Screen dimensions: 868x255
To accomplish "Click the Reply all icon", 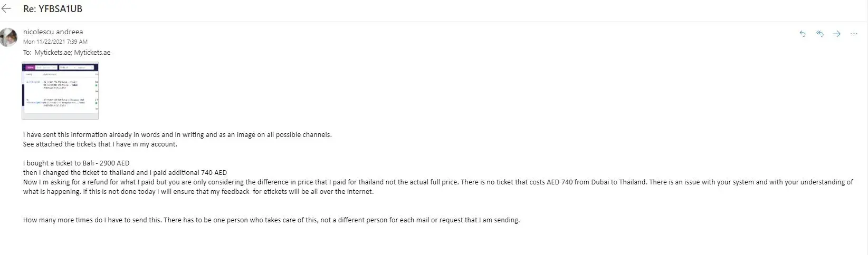I will coord(819,34).
